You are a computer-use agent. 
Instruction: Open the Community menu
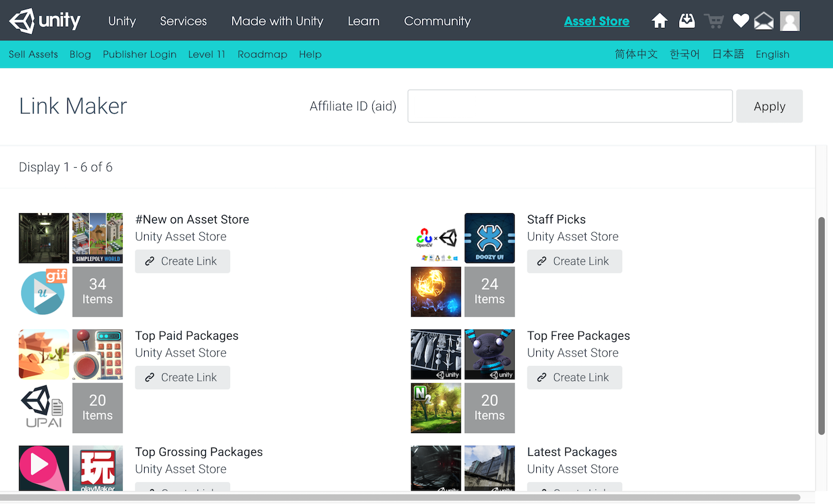point(437,21)
